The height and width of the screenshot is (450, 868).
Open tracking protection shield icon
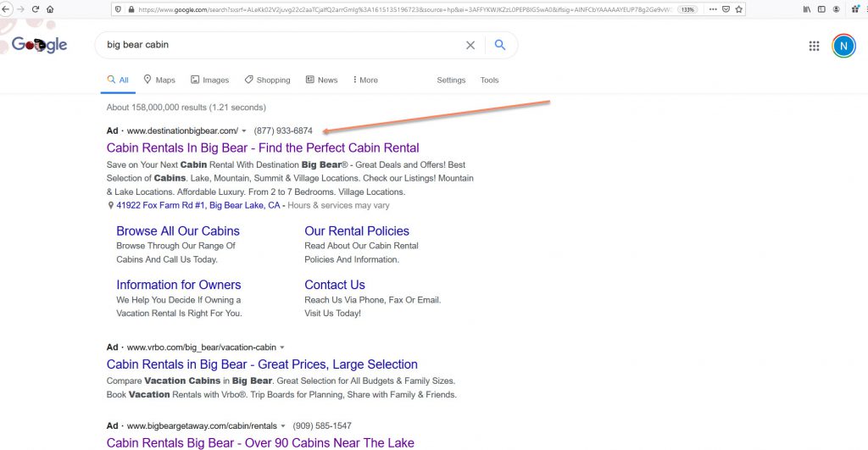point(118,9)
